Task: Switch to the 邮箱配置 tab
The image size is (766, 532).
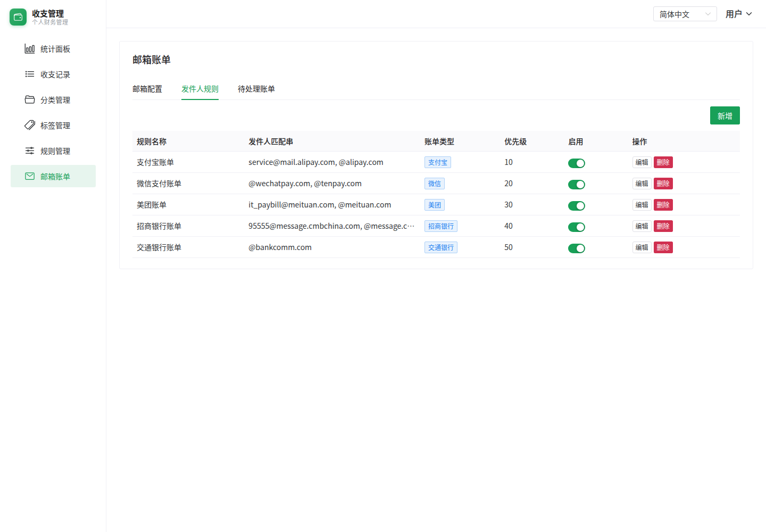Action: 147,89
